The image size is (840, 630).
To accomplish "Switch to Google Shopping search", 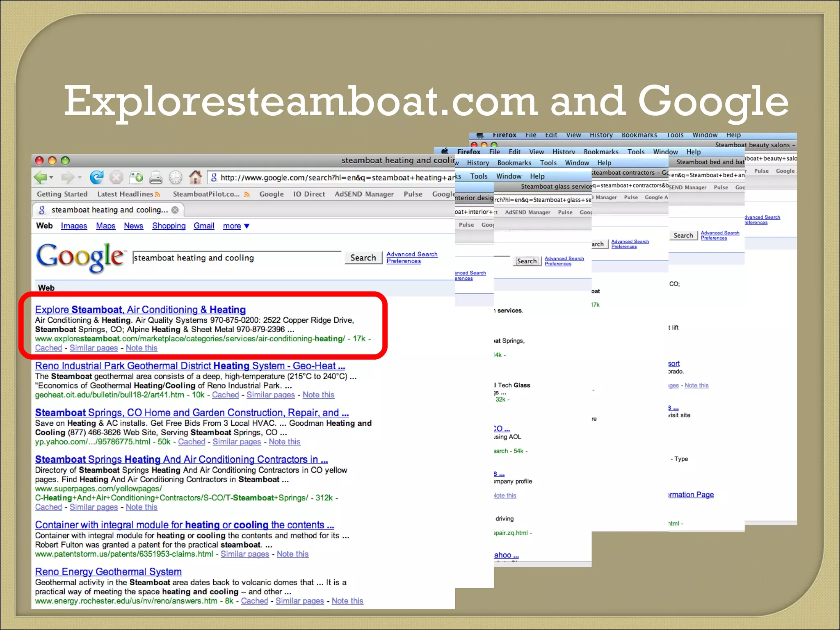I will 169,226.
